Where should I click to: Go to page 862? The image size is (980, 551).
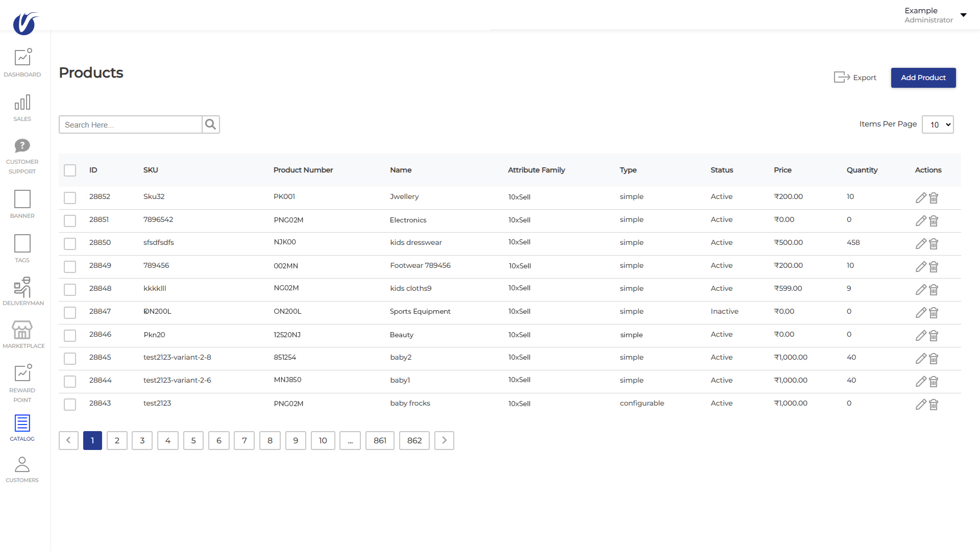pyautogui.click(x=414, y=440)
